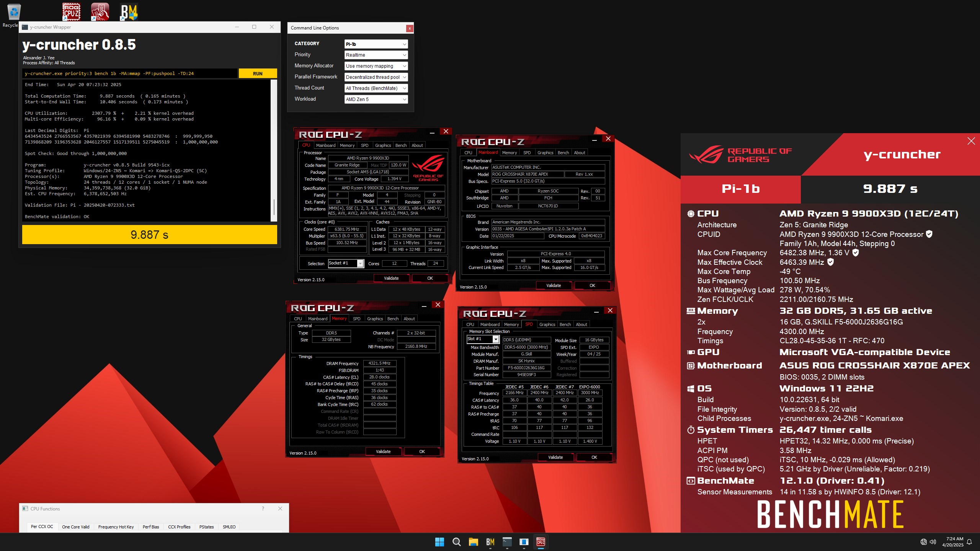Viewport: 980px width, 551px height.
Task: Open volume tray icon
Action: click(933, 542)
